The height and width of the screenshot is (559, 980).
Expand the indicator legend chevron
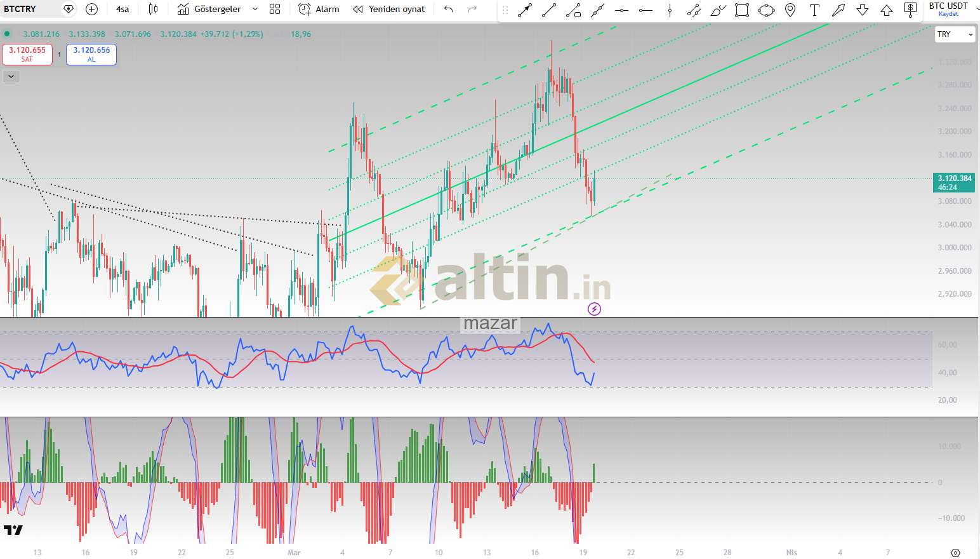click(x=11, y=77)
